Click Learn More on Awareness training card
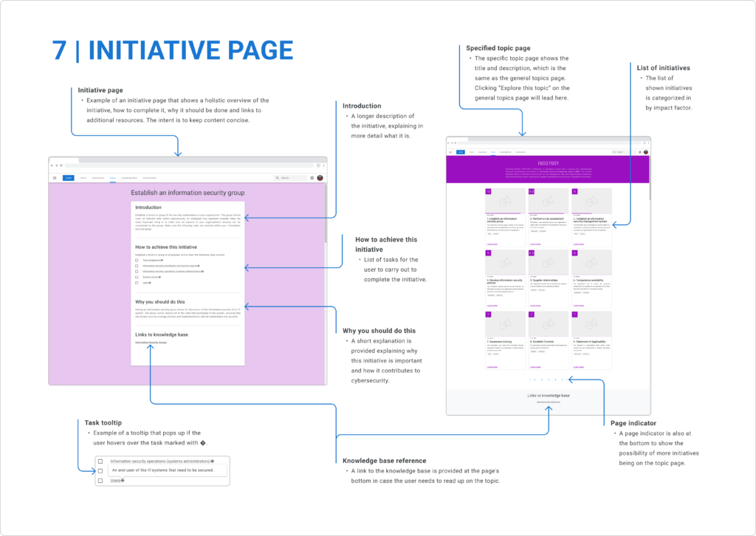Viewport: 756px width, 536px height. click(492, 366)
